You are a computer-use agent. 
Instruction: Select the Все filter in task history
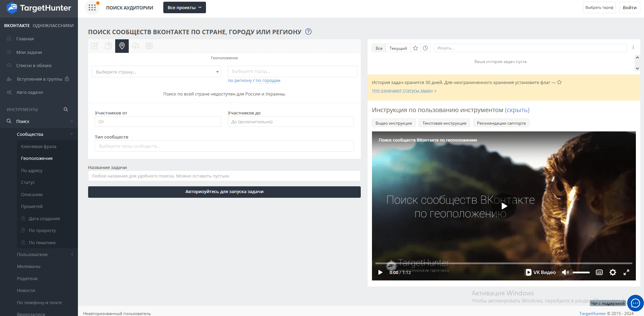[378, 48]
